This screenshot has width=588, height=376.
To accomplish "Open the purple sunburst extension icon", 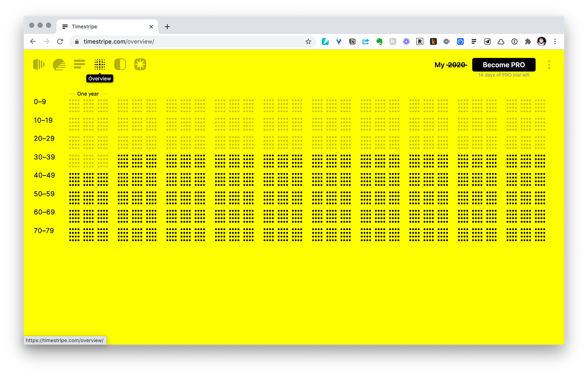I will (406, 41).
